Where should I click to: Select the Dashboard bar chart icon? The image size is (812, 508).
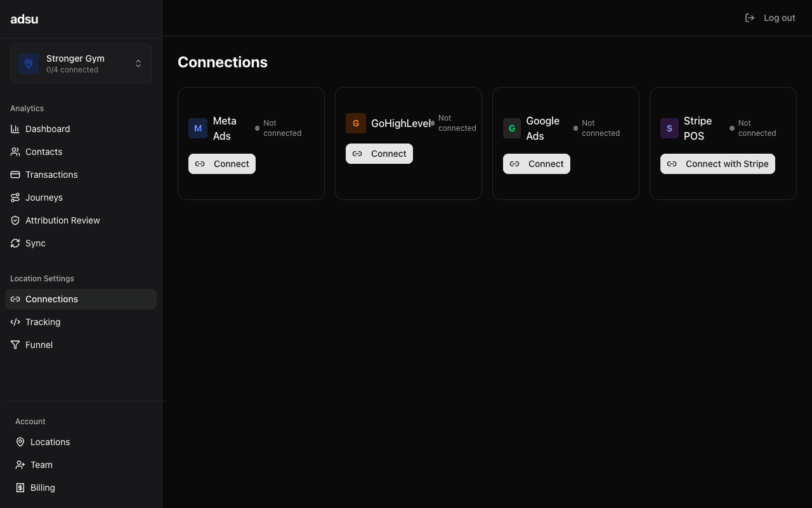[15, 129]
